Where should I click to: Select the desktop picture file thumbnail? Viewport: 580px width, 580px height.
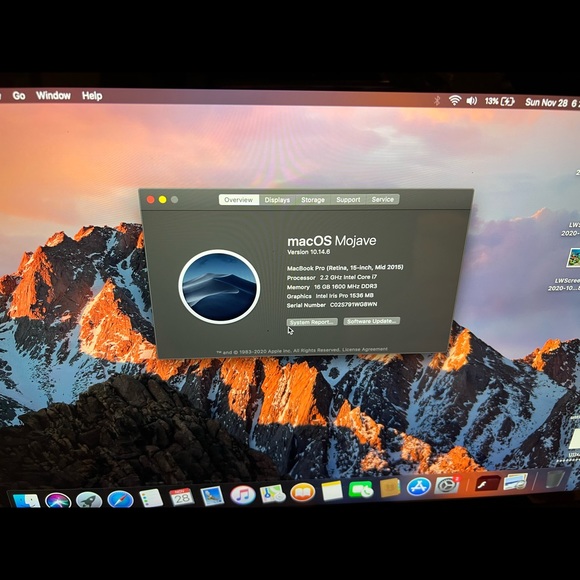[x=573, y=257]
